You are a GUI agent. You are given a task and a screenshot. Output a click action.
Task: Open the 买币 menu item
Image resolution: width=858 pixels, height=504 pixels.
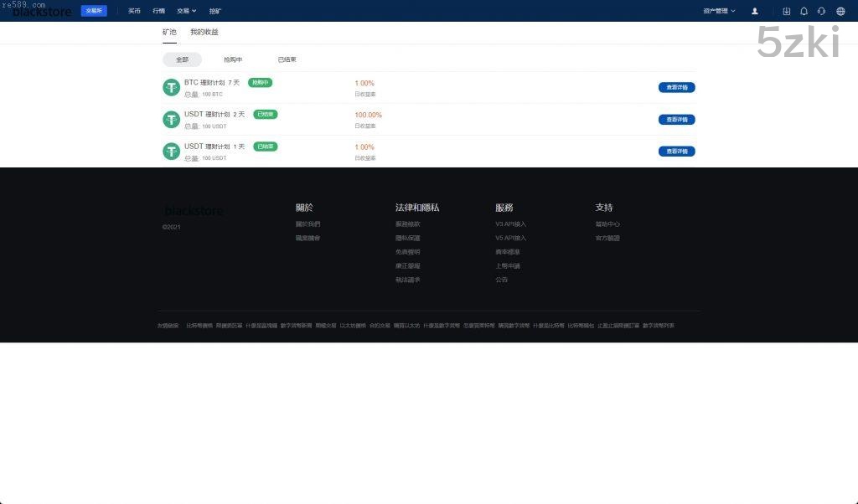(x=134, y=11)
